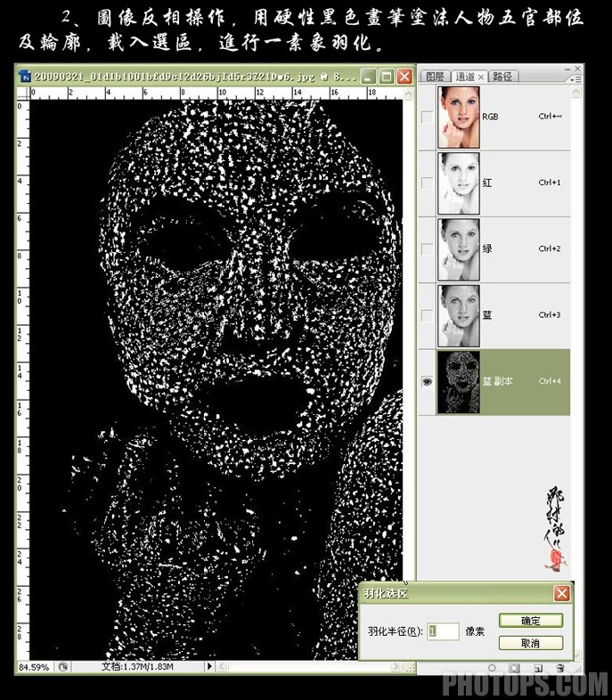Image resolution: width=612 pixels, height=700 pixels.
Task: Cancel feather with 取消 button
Action: [x=531, y=643]
